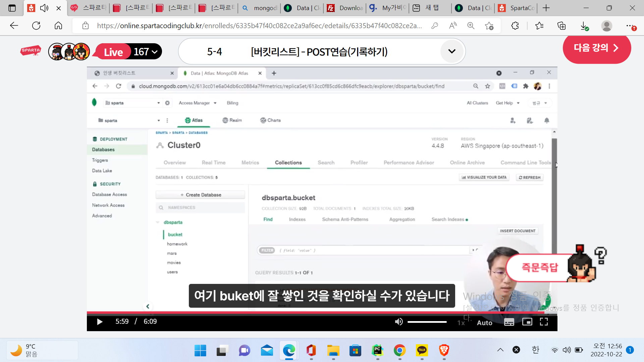Viewport: 644px width, 362px height.
Task: Open Task View in taskbar
Action: [x=222, y=351]
